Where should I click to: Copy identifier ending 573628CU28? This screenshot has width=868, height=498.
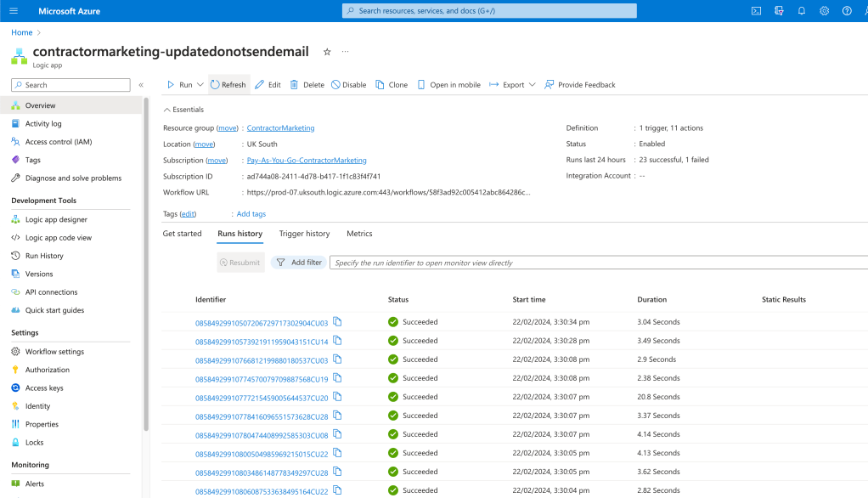337,416
